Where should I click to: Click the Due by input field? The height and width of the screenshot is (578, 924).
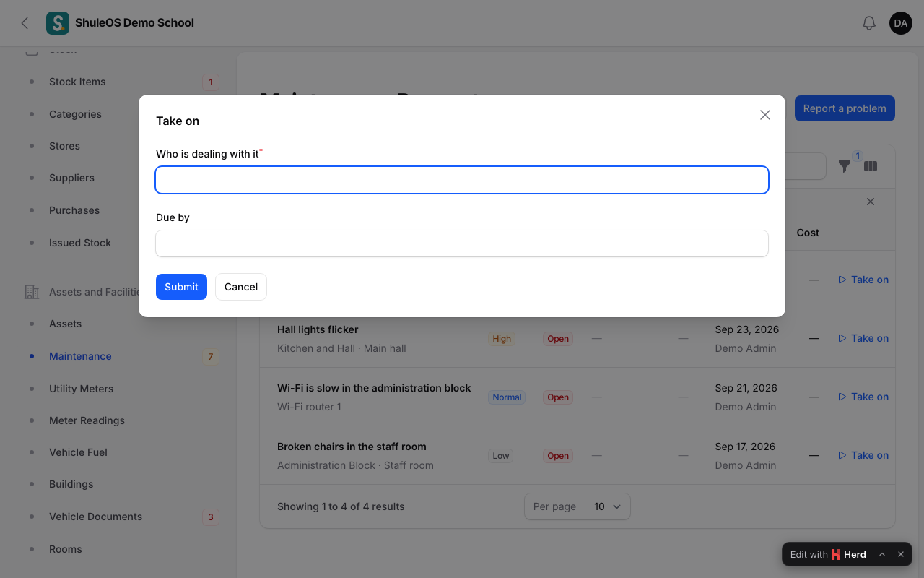[x=462, y=243]
